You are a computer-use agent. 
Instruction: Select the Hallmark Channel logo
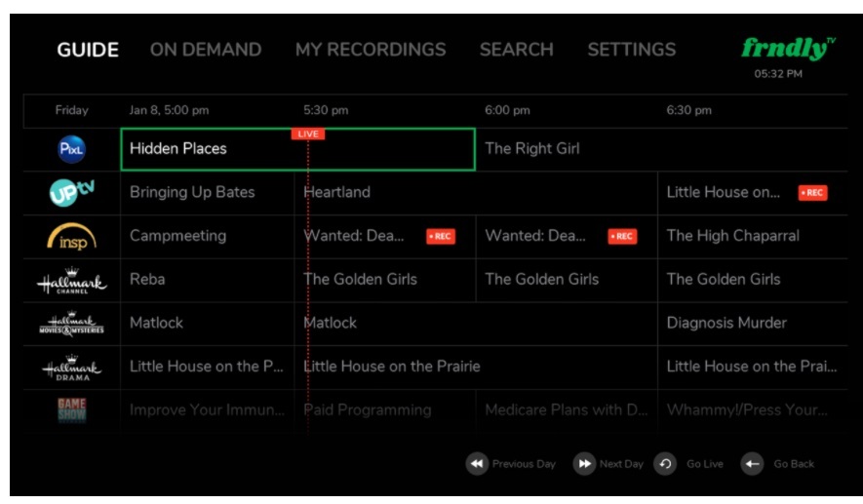pos(71,280)
